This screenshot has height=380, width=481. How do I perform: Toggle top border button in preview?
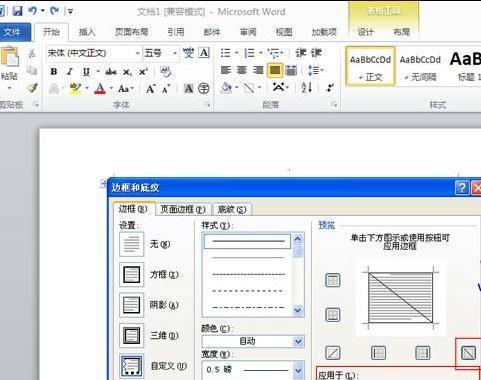[332, 280]
